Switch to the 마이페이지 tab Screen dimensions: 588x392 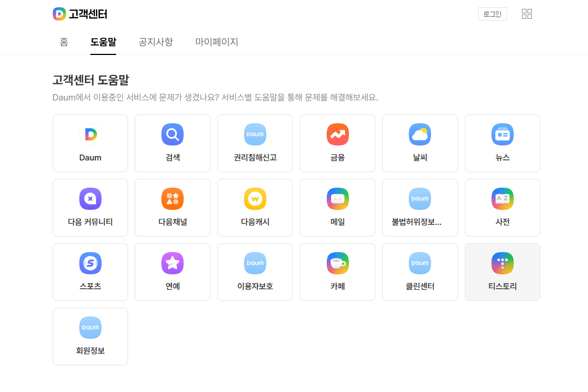point(216,42)
